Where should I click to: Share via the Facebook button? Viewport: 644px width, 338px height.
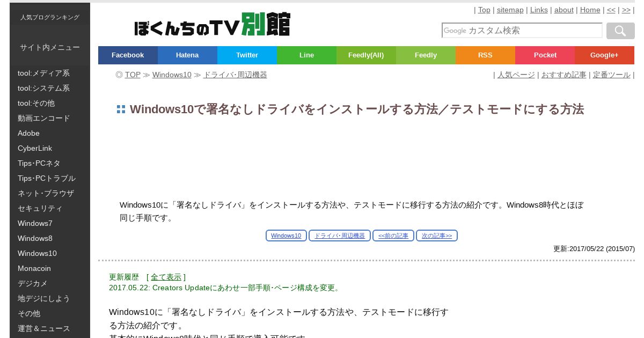[x=128, y=55]
